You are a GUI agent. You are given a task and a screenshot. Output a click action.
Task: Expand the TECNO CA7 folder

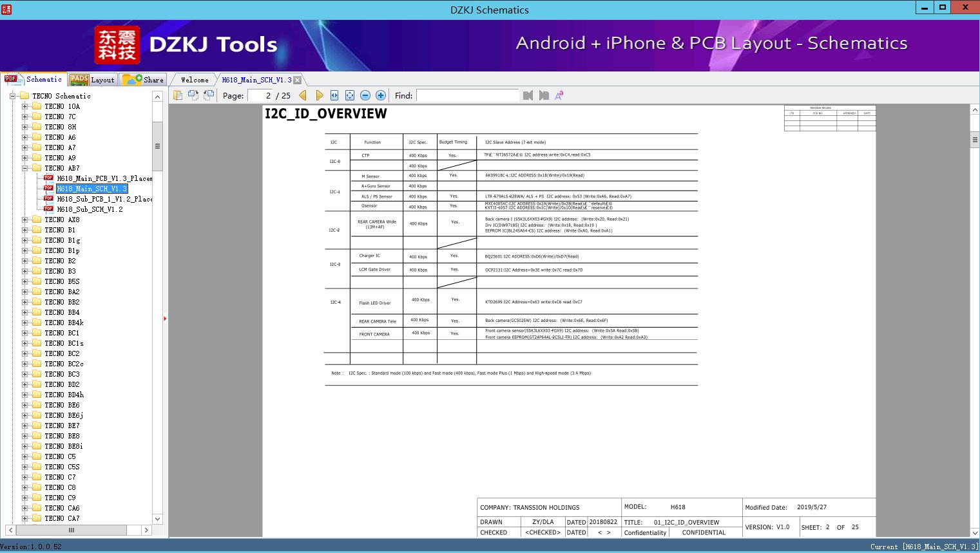(x=25, y=518)
